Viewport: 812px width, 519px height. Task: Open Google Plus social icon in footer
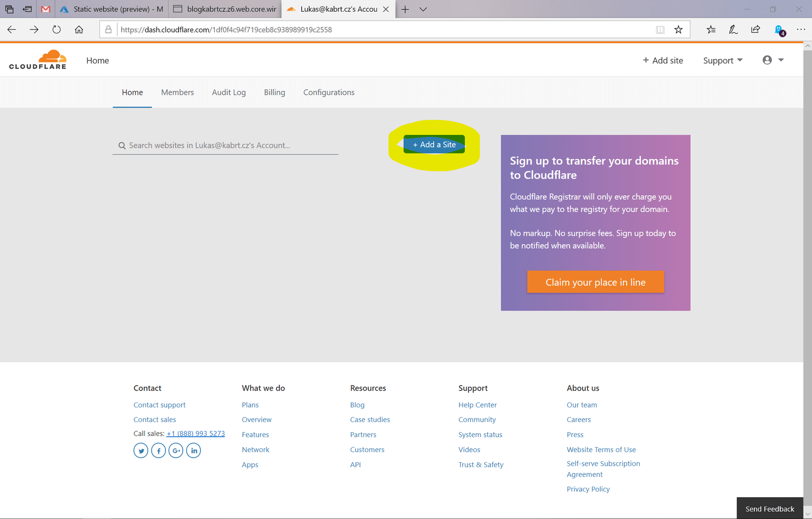(x=176, y=451)
